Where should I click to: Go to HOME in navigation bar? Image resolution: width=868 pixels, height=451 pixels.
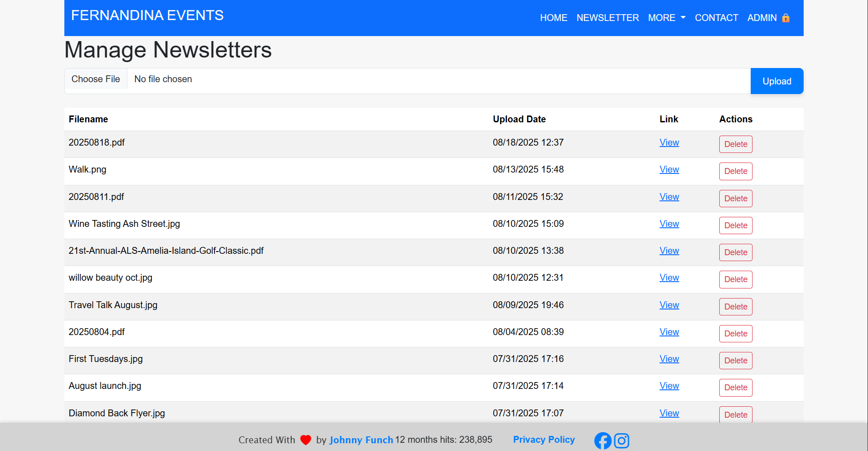click(x=554, y=18)
